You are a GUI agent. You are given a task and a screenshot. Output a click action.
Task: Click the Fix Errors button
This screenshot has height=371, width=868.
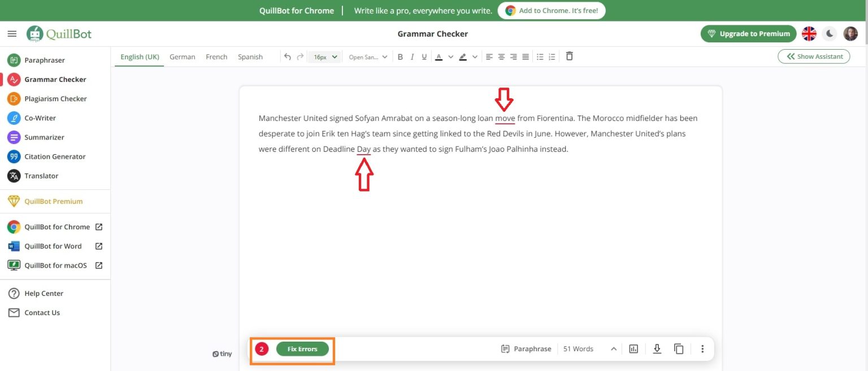(x=302, y=349)
